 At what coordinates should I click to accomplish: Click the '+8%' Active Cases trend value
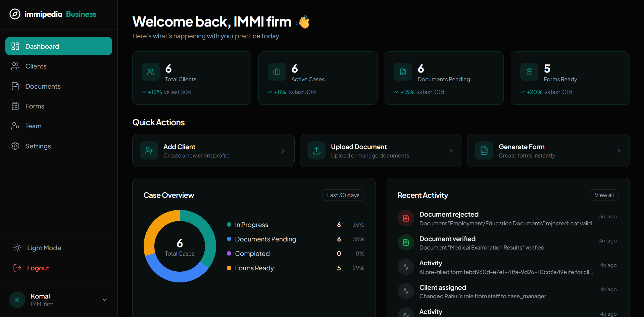point(280,92)
